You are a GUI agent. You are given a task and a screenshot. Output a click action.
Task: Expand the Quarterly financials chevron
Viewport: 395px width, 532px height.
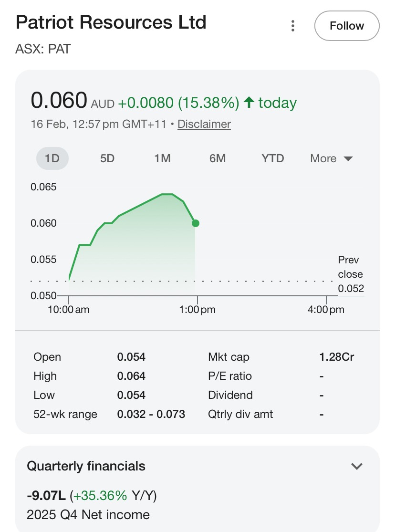[357, 466]
